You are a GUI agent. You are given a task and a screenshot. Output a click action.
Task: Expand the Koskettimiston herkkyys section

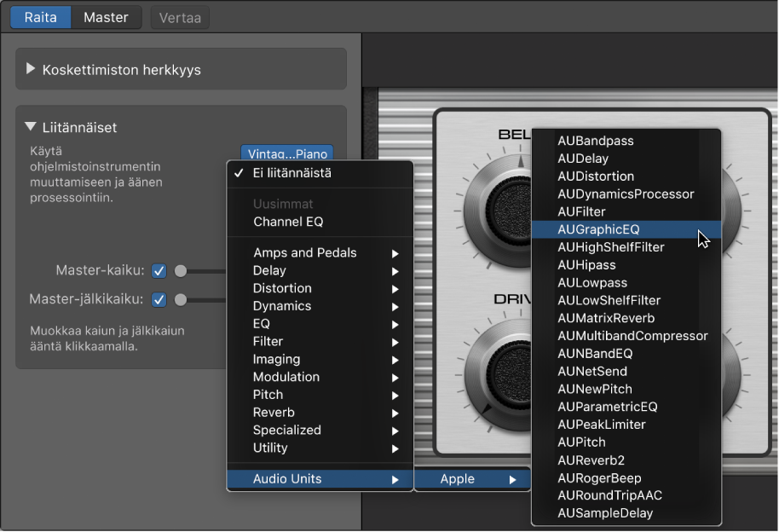[x=32, y=69]
